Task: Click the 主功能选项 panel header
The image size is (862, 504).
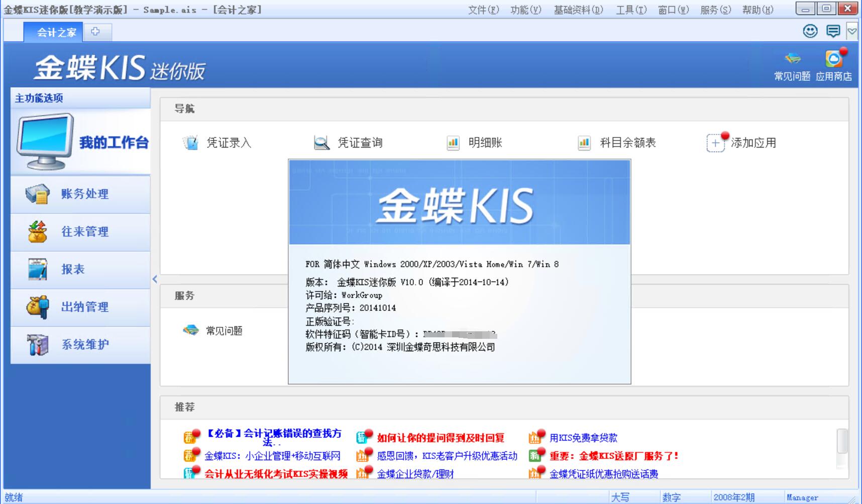Action: [x=80, y=98]
